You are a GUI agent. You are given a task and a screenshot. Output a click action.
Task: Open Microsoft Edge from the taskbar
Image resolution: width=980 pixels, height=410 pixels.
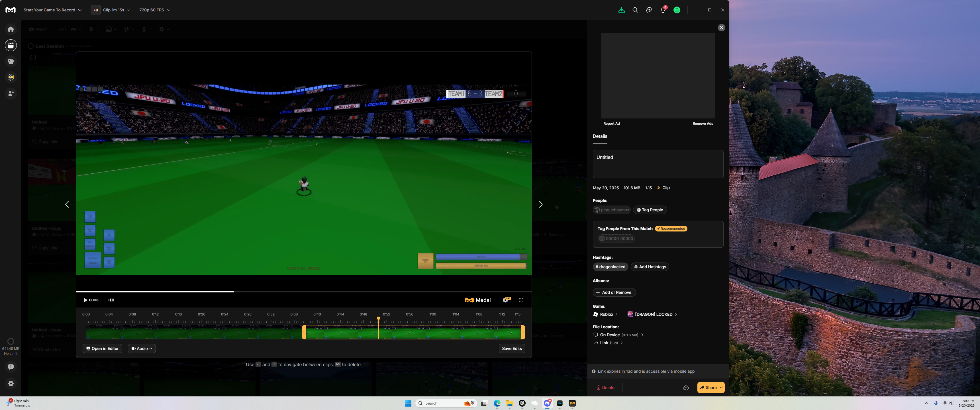(x=497, y=403)
